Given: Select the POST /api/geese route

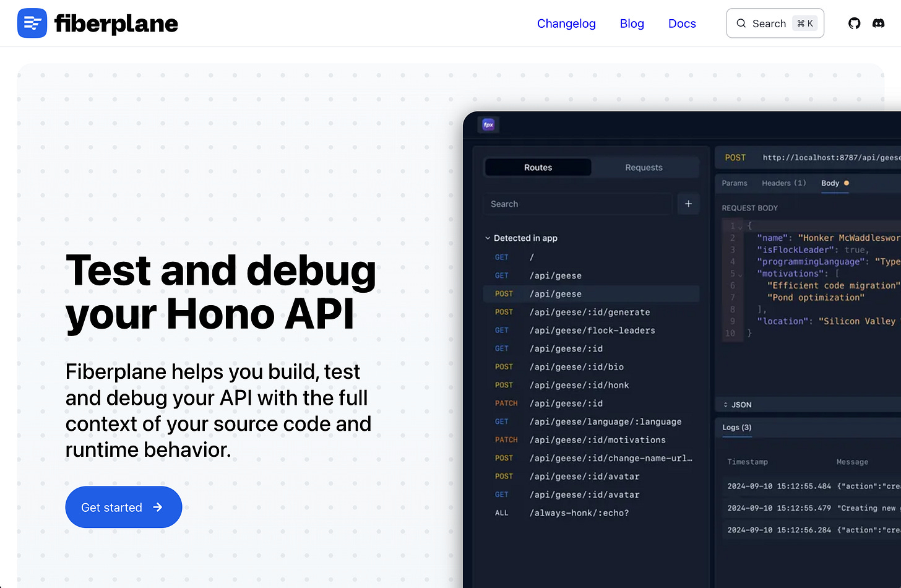Looking at the screenshot, I should point(591,294).
